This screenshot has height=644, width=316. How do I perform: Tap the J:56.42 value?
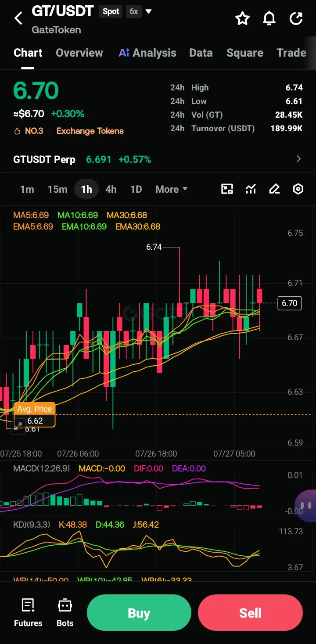click(145, 525)
